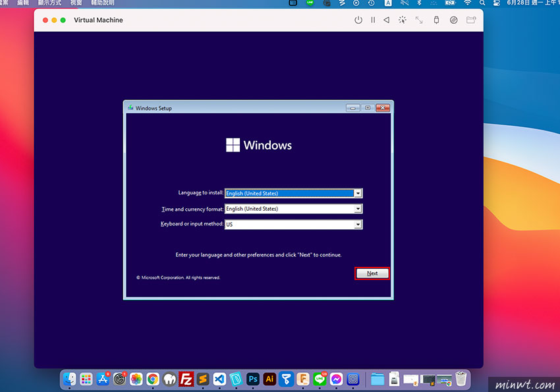Screen dimensions: 560x392
Task: Open the Time and currency format dropdown
Action: (294, 208)
